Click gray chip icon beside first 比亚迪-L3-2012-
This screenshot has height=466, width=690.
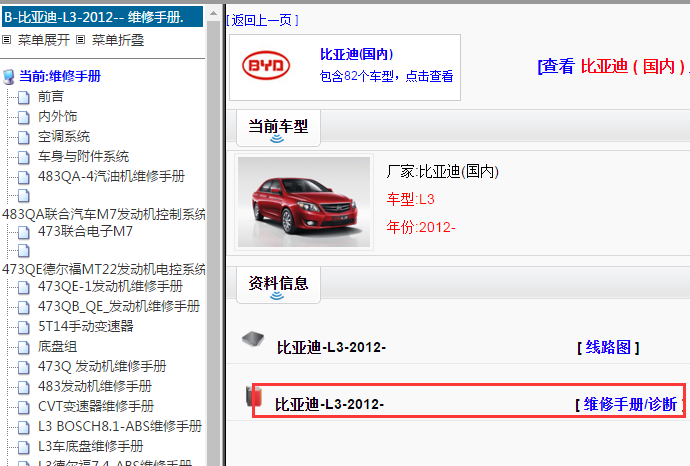pos(253,338)
